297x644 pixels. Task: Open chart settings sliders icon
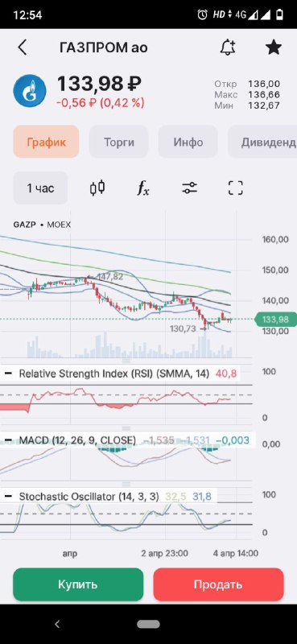click(189, 188)
